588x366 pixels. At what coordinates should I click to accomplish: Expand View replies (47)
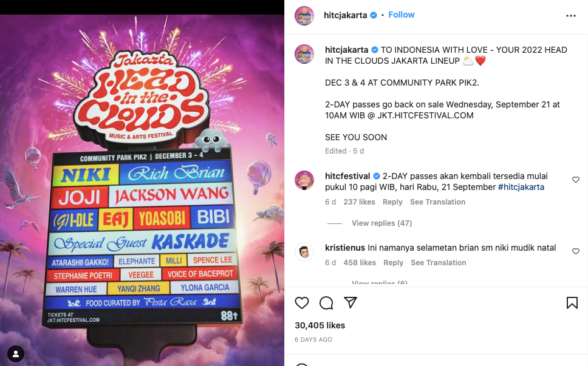tap(381, 223)
